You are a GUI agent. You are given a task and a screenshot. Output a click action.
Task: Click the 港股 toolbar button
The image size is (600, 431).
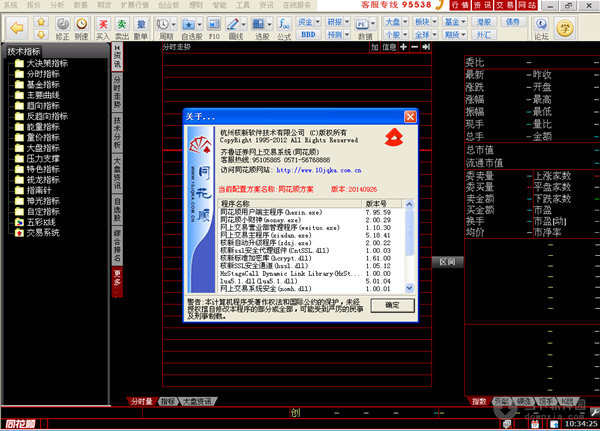pyautogui.click(x=484, y=22)
